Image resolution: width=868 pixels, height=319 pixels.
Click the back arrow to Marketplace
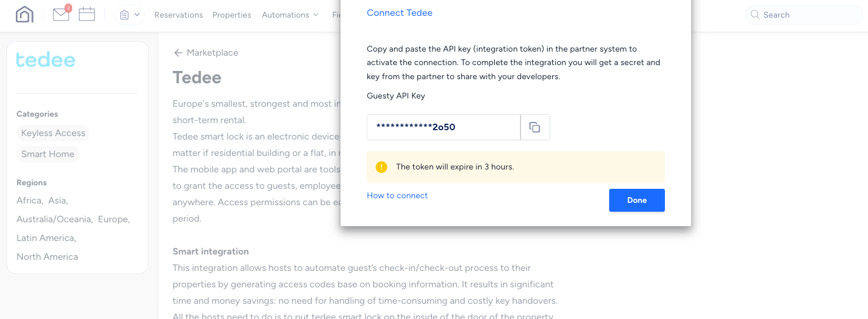[x=178, y=53]
